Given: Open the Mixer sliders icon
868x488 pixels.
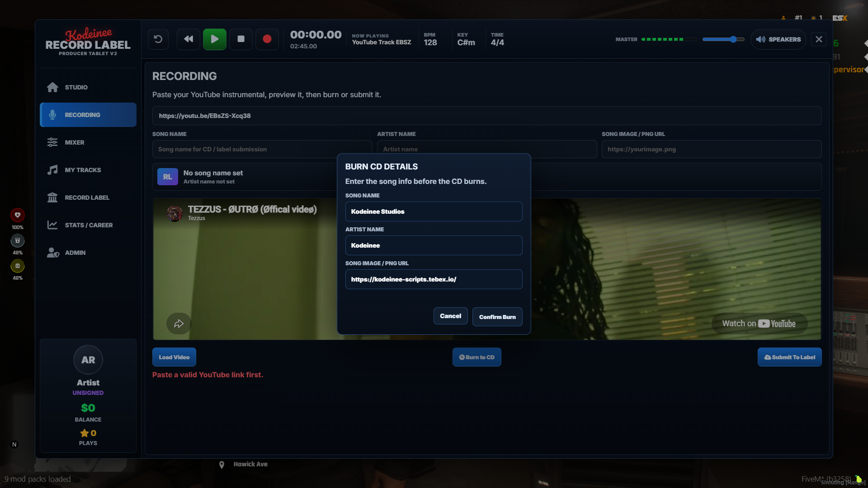Looking at the screenshot, I should pos(52,142).
